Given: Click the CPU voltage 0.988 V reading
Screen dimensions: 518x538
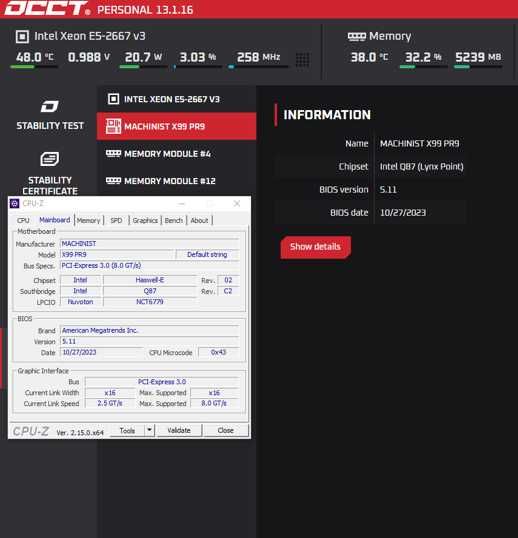Looking at the screenshot, I should click(89, 57).
